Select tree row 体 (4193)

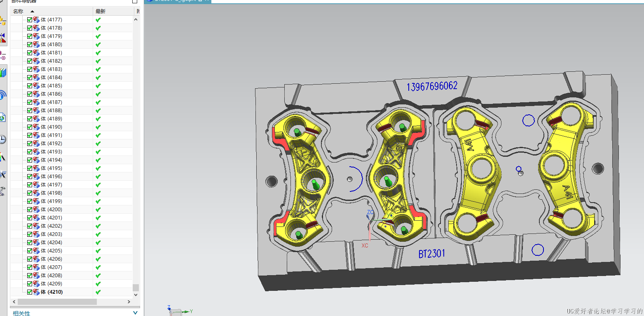[72, 152]
